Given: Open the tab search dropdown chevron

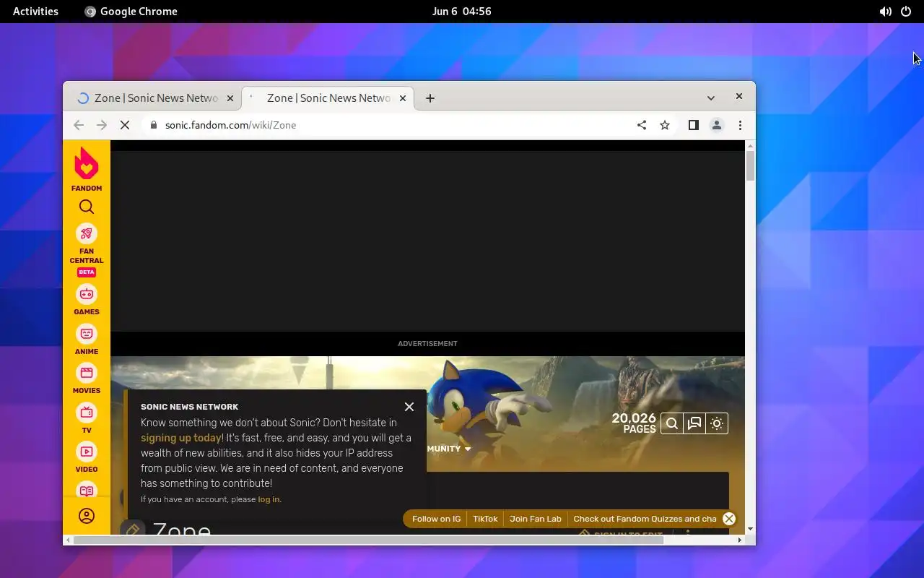Looking at the screenshot, I should tap(711, 98).
